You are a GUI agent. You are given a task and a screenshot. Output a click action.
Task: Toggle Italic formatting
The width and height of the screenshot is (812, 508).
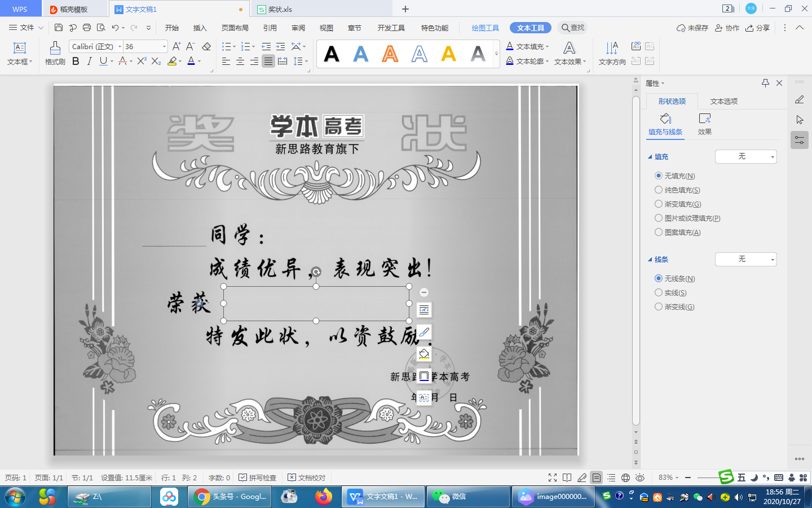[x=89, y=61]
